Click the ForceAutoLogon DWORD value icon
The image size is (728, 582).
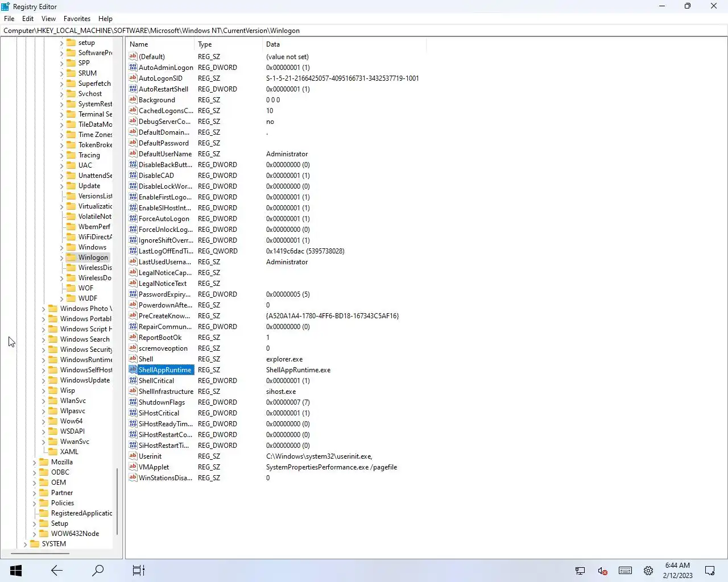point(133,218)
